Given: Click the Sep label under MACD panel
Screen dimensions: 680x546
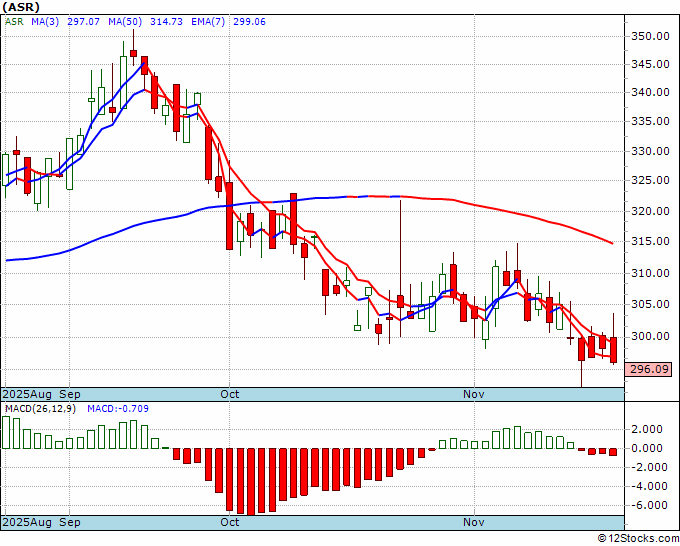Looking at the screenshot, I should [x=70, y=522].
